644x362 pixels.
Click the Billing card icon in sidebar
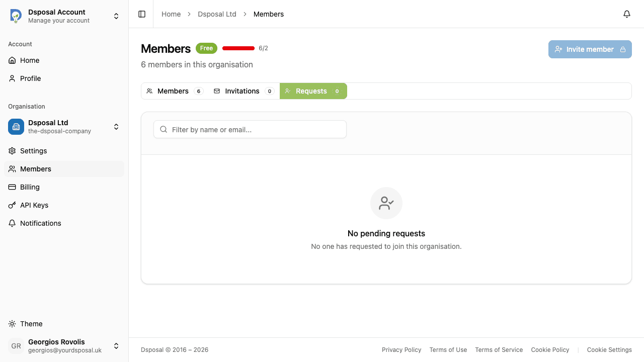coord(12,187)
